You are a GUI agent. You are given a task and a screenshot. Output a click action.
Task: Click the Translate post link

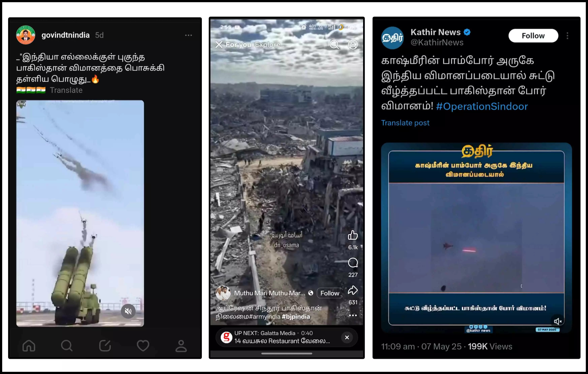coord(405,123)
